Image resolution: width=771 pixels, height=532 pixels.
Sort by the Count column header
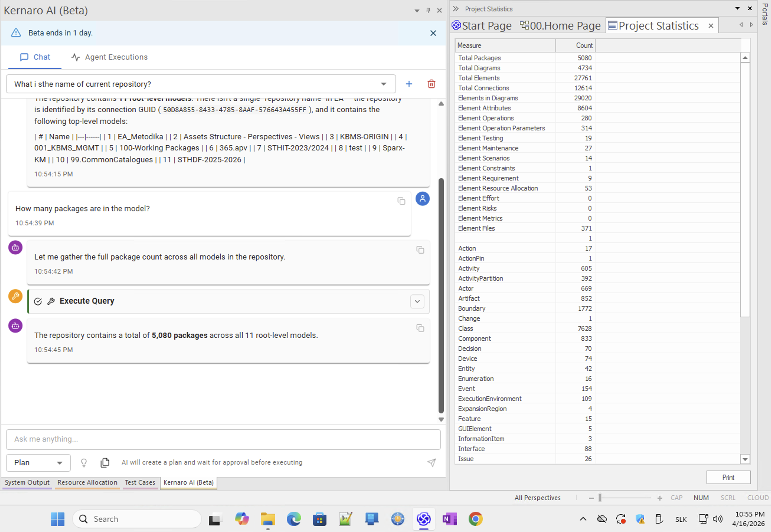click(576, 45)
